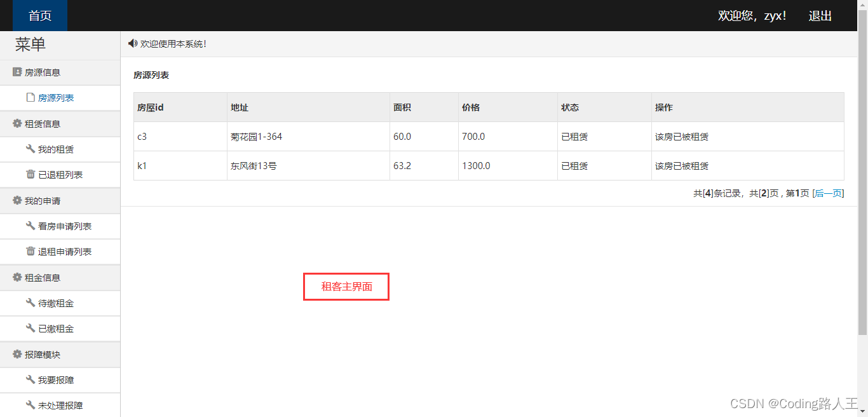Click 退出 to log out
This screenshot has height=417, width=868.
pos(820,16)
